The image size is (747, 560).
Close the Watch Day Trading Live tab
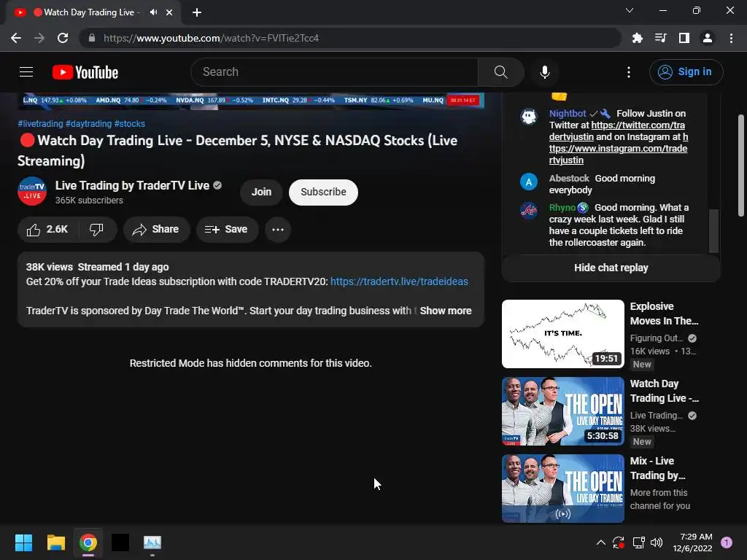point(169,12)
